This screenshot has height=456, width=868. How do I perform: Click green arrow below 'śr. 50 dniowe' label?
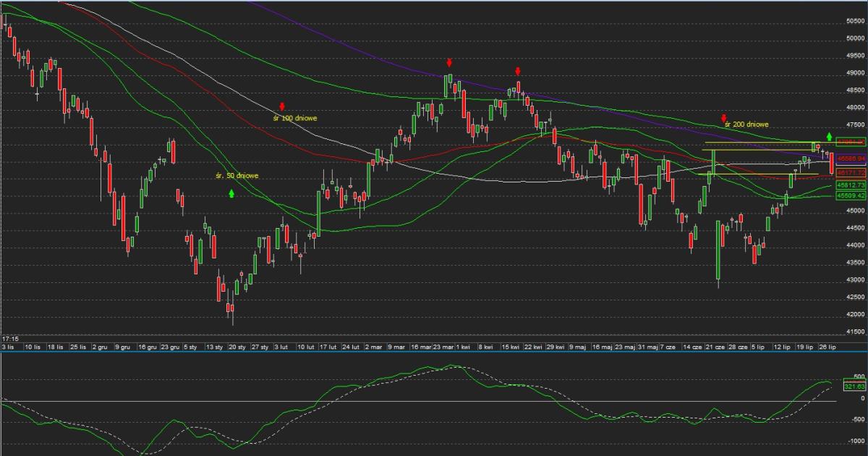(x=231, y=193)
